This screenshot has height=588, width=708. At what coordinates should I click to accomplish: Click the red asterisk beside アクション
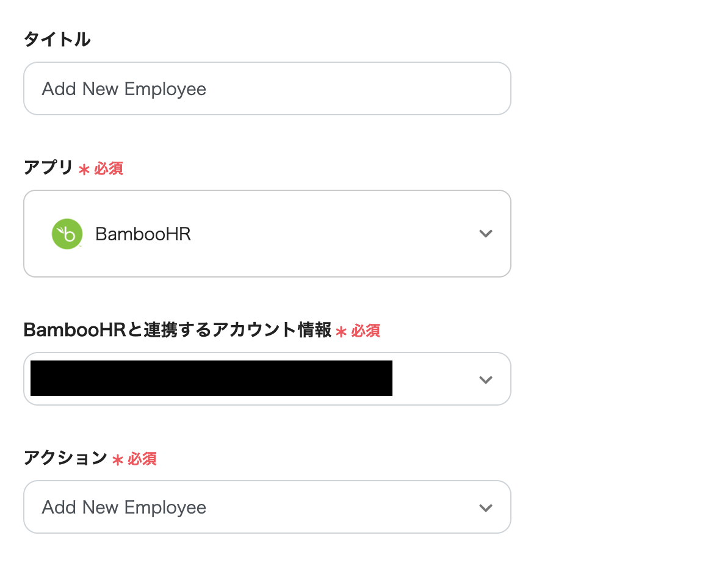(x=118, y=459)
